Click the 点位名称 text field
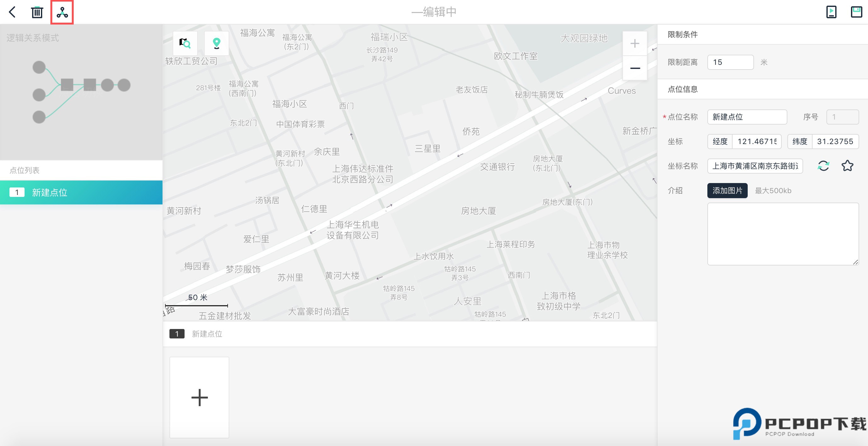Viewport: 868px width, 446px height. click(x=747, y=117)
